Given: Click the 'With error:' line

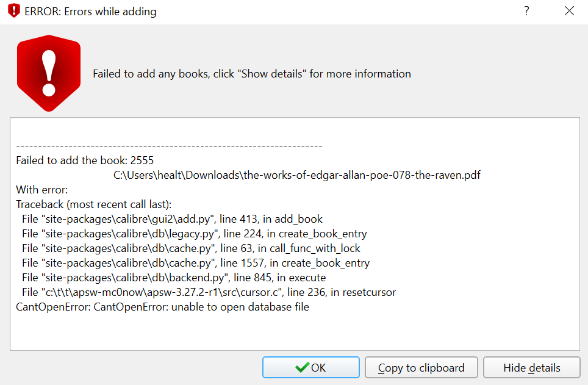Looking at the screenshot, I should coord(42,190).
